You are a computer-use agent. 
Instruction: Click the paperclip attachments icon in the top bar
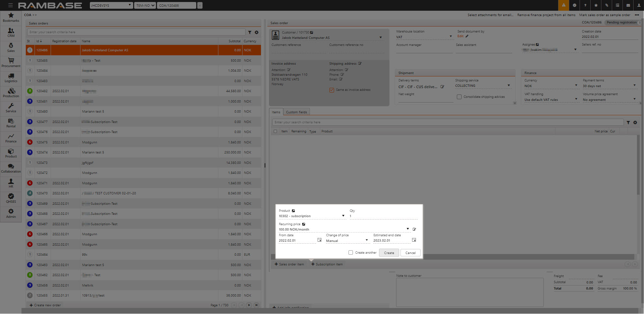coord(606,5)
